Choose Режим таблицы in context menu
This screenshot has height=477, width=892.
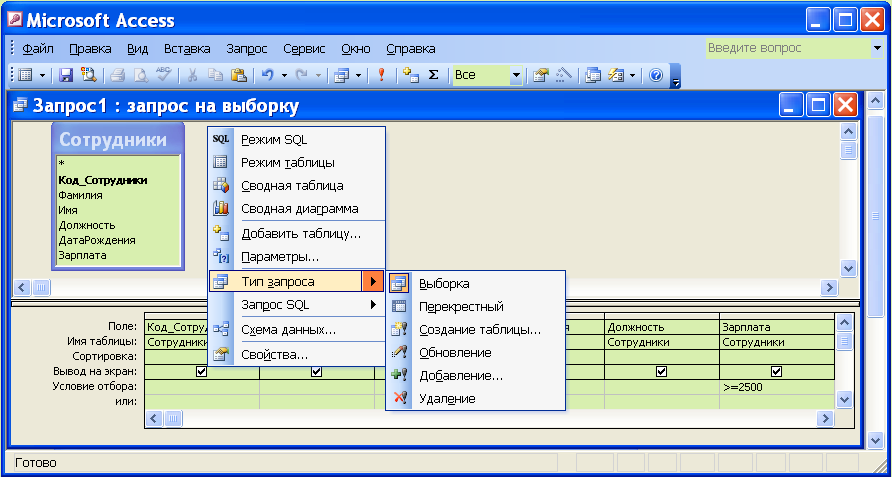click(297, 163)
